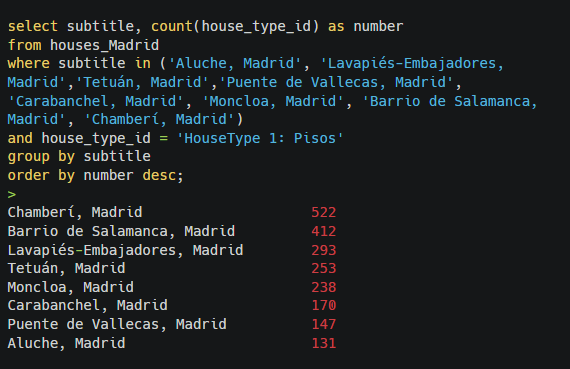Select the Moncloa, Madrid result row
Image resolution: width=570 pixels, height=369 pixels.
[x=172, y=287]
